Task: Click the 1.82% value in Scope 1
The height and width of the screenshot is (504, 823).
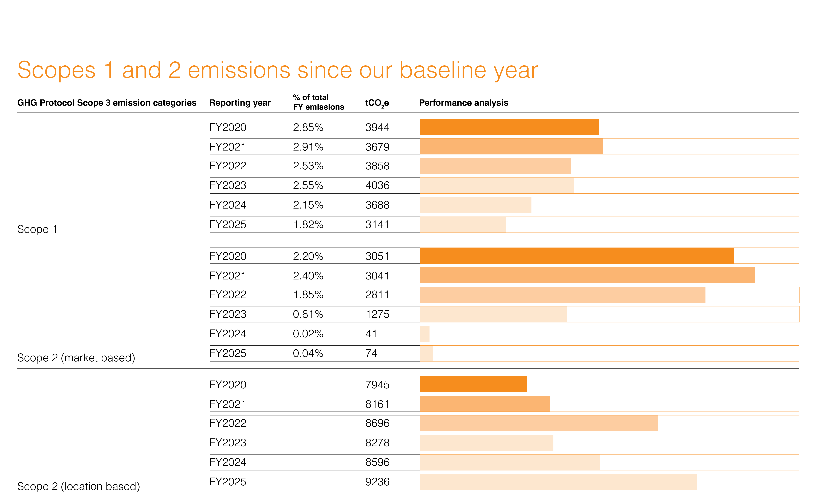Action: 308,225
